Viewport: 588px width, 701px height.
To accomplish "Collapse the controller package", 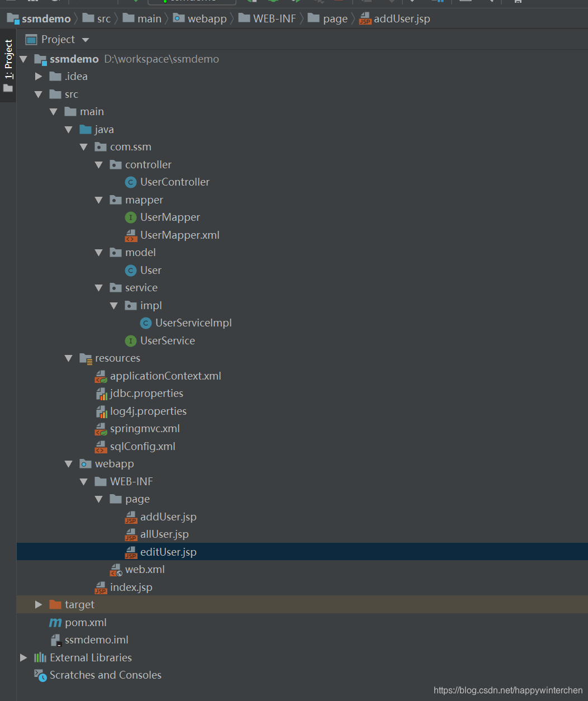I will click(99, 165).
